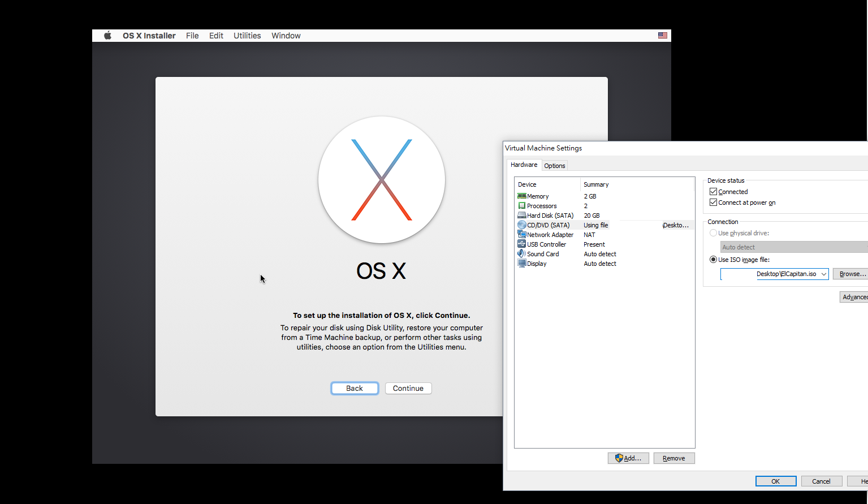Open the Auto detect physical drive dropdown
The height and width of the screenshot is (504, 868).
[x=794, y=247]
